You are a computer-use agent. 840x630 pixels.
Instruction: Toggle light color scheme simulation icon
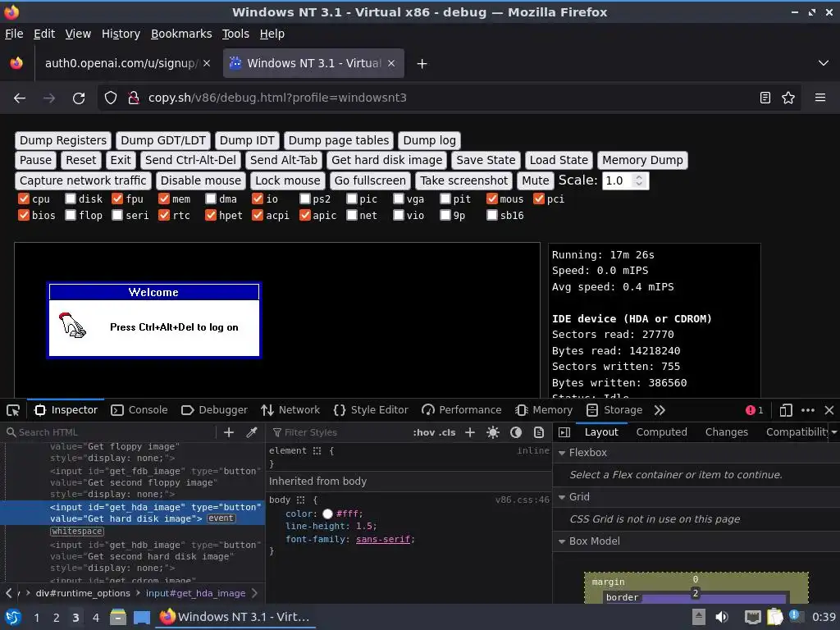493,432
